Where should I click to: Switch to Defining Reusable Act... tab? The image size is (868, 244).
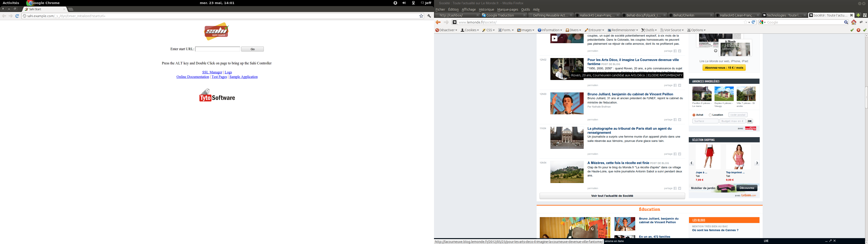[551, 15]
